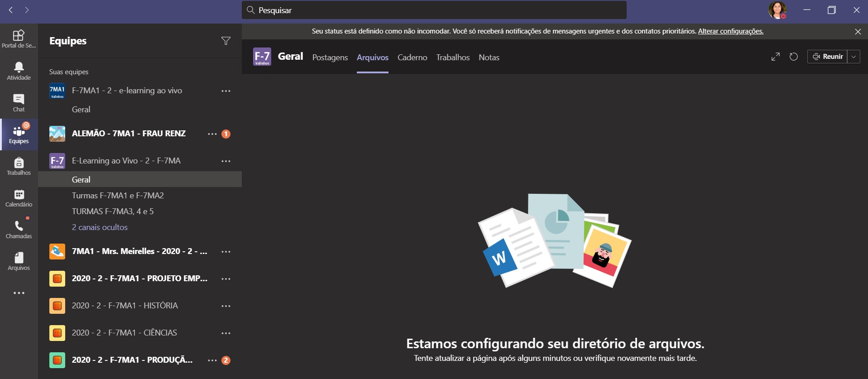
Task: Collapse the E-Learning ao Vivo - 2 - F-7MA team
Action: coord(126,161)
